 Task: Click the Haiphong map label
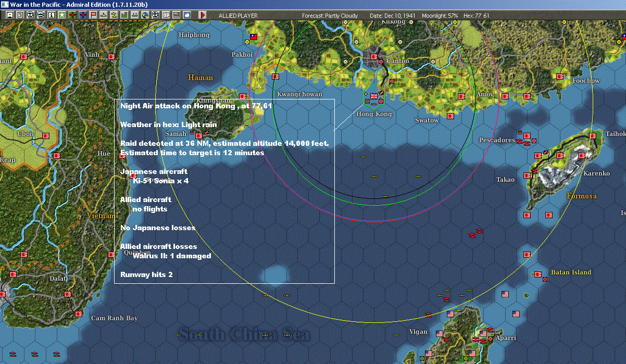click(x=194, y=35)
